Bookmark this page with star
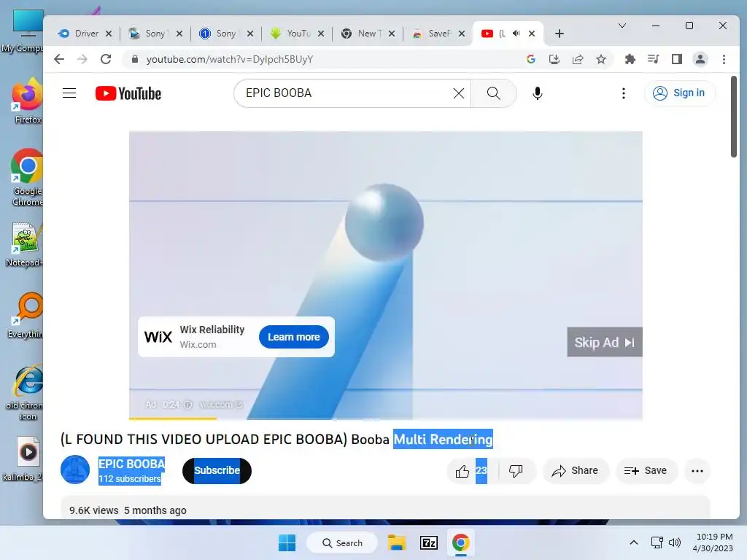The image size is (747, 560). (x=601, y=59)
